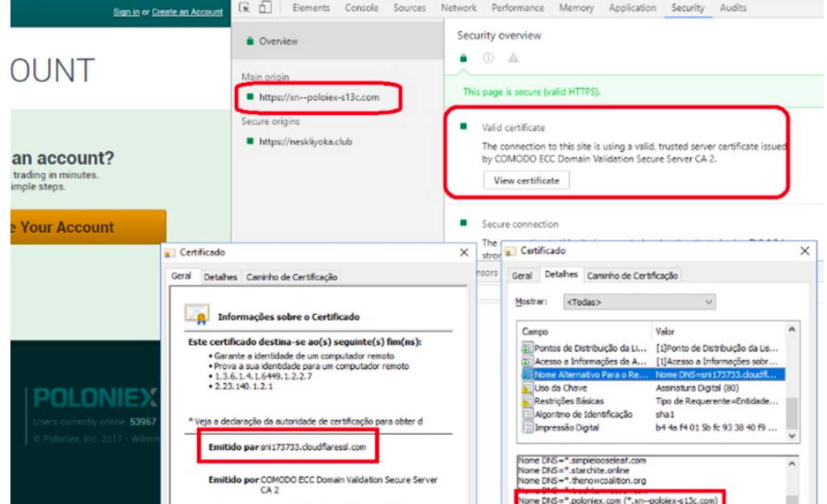Open the Mostrar <Todas> dropdown
This screenshot has height=504, width=827.
[x=640, y=302]
